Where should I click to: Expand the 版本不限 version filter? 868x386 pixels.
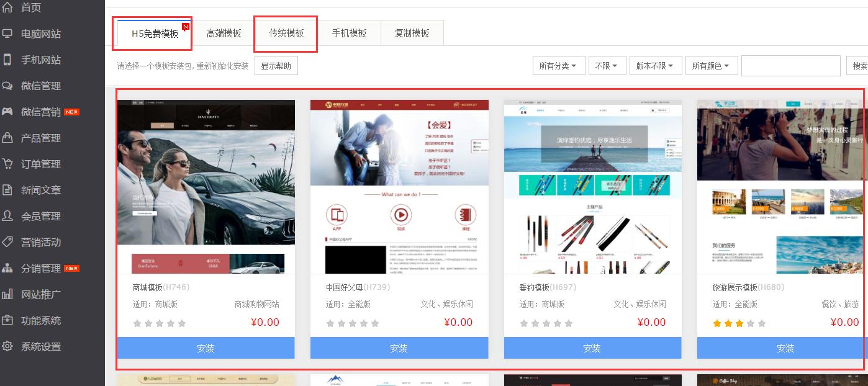click(x=656, y=65)
